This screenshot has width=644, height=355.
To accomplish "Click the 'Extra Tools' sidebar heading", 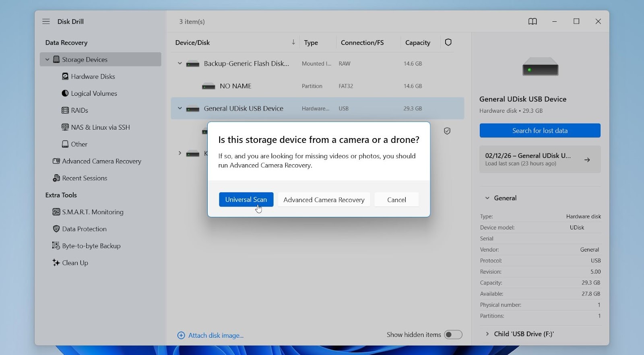I will point(61,195).
